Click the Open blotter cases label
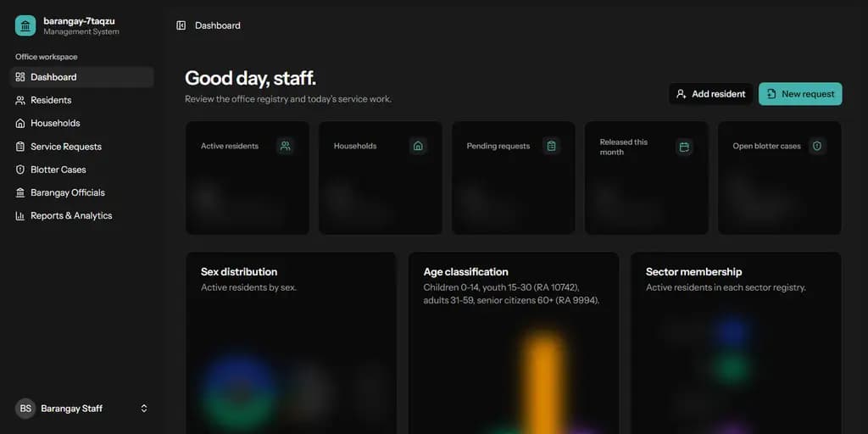868x434 pixels. click(x=766, y=146)
